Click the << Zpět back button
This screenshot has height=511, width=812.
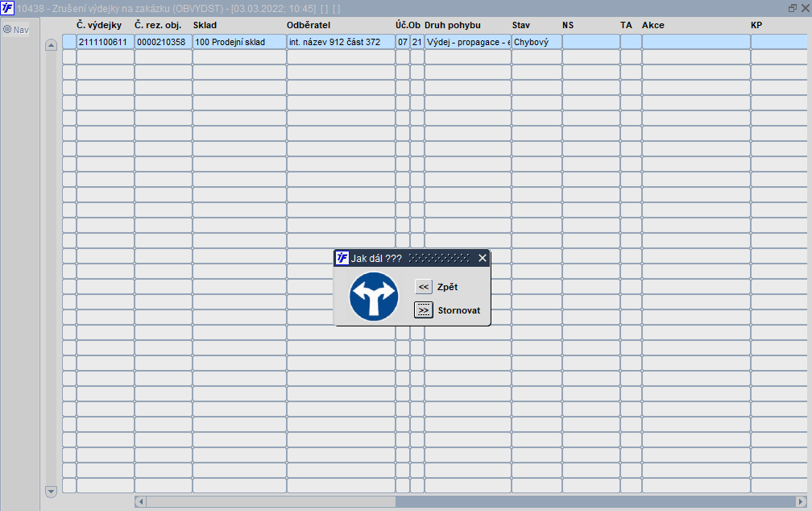(x=424, y=287)
